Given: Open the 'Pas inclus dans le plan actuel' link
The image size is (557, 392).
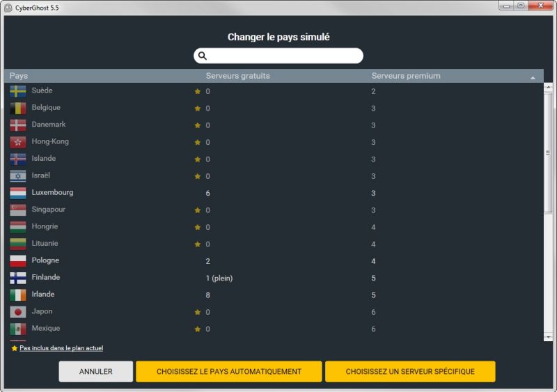Looking at the screenshot, I should [61, 348].
